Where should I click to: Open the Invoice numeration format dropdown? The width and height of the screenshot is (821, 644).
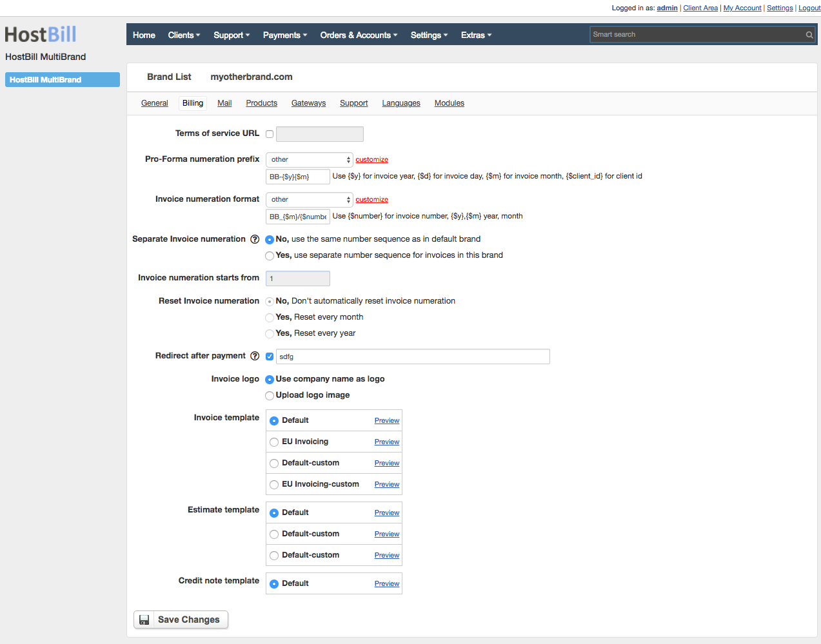309,199
